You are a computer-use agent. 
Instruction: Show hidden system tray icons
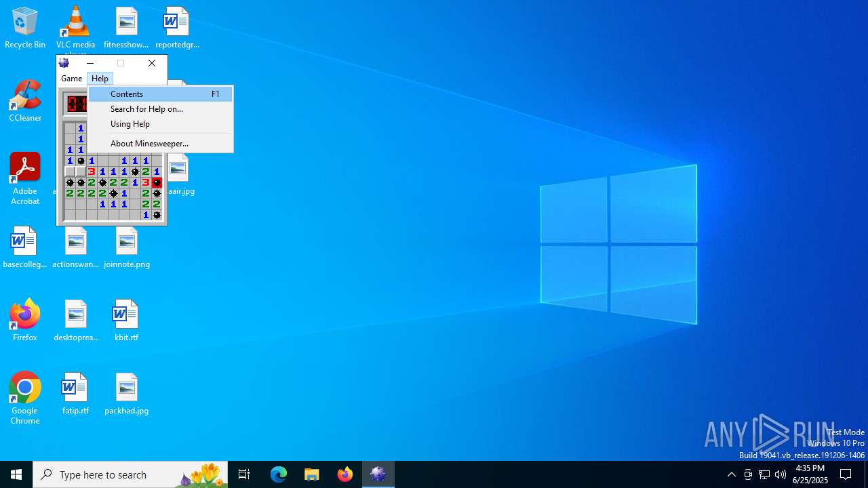coord(732,474)
